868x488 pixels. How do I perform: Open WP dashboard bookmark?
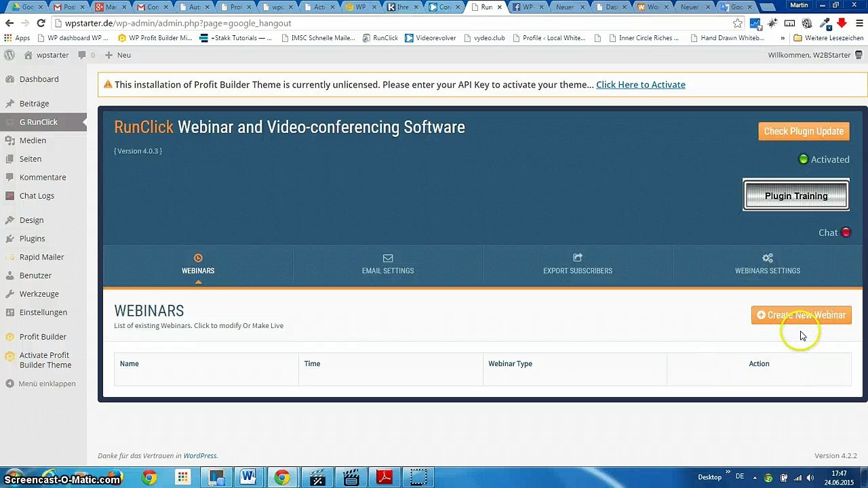click(x=72, y=38)
